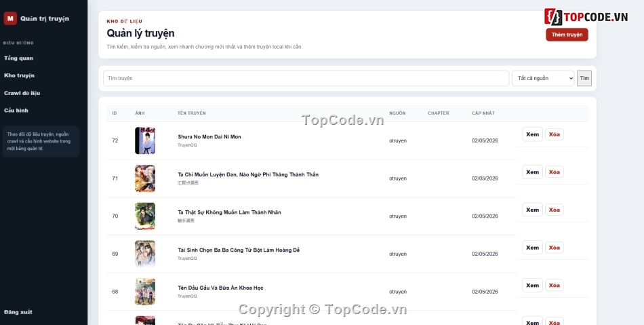Click Xóa for Shura No Mon Dai Ni Mon
Viewport: 644px width, 325px height.
(554, 134)
